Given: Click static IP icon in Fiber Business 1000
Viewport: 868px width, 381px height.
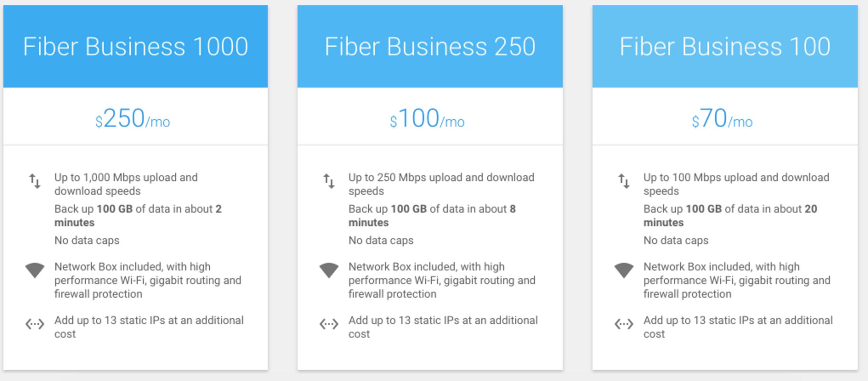Looking at the screenshot, I should click(x=35, y=324).
